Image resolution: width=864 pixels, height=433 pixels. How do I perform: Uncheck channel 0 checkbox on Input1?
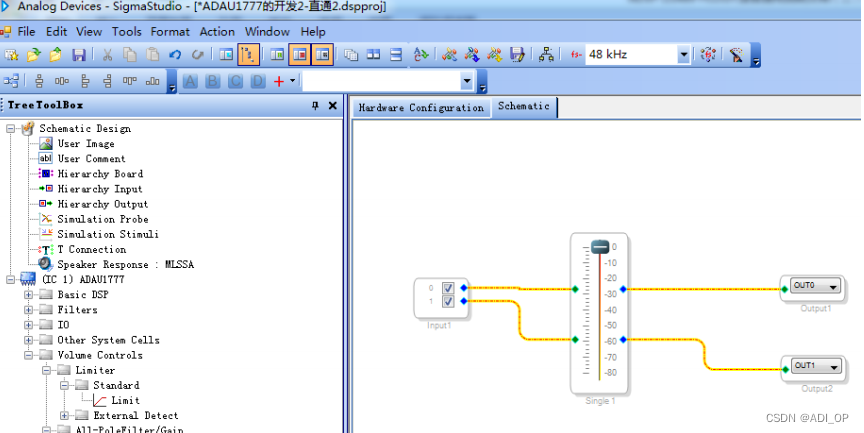[x=448, y=288]
